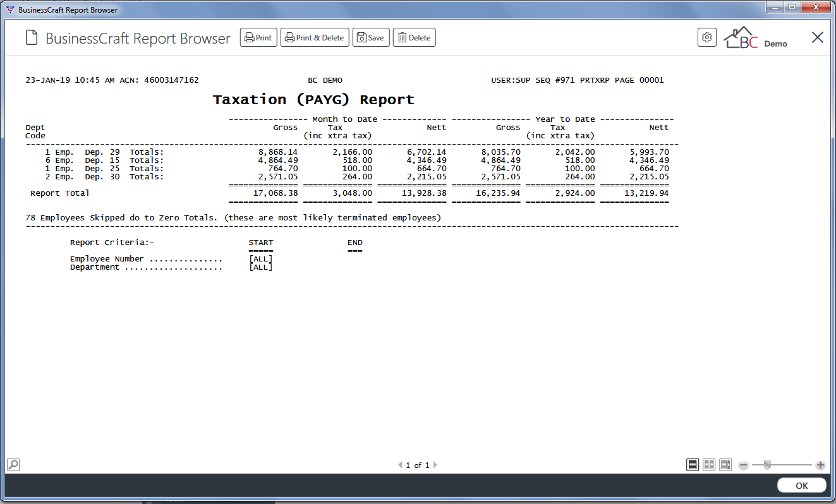The image size is (836, 504).
Task: Click the 'START' criteria column heading
Action: click(x=261, y=243)
